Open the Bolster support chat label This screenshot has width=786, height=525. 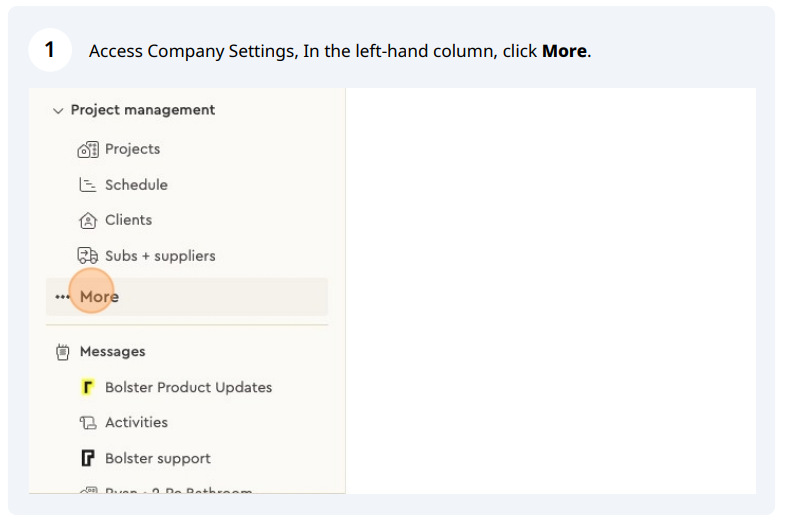pyautogui.click(x=158, y=458)
